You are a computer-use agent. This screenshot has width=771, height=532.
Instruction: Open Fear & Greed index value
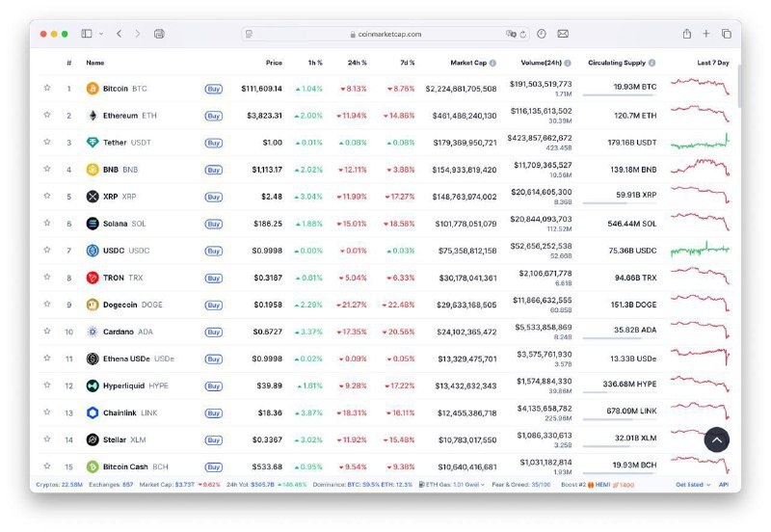tap(541, 485)
